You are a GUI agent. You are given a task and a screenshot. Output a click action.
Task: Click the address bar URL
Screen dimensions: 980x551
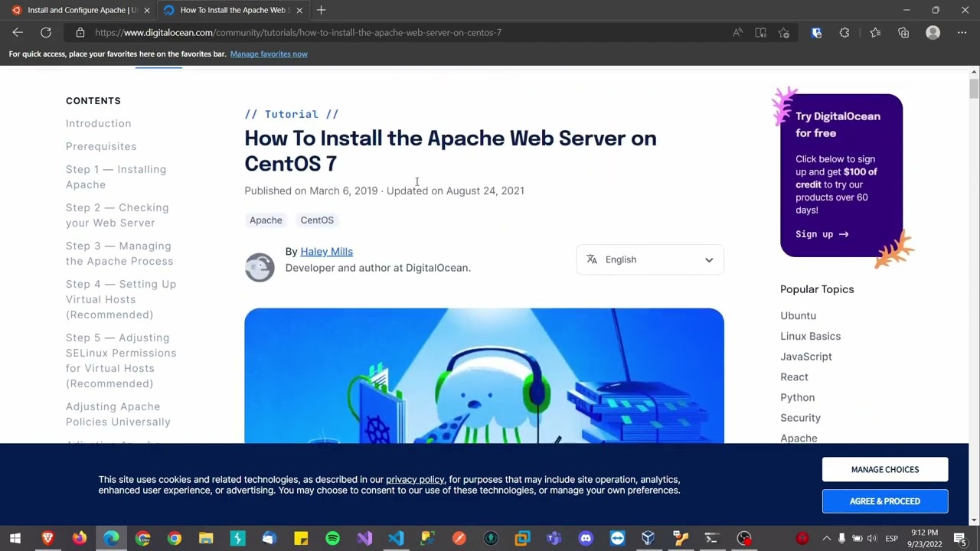point(299,33)
